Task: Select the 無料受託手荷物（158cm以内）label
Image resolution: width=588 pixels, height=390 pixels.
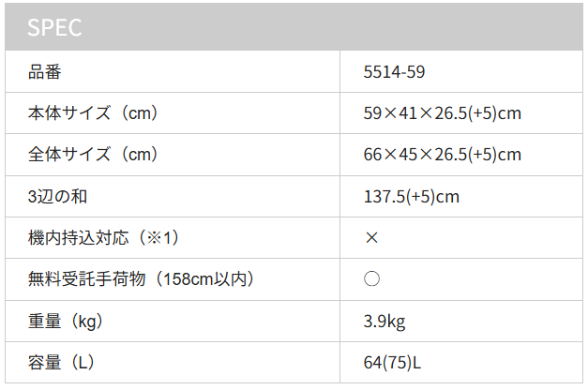Action: tap(142, 279)
